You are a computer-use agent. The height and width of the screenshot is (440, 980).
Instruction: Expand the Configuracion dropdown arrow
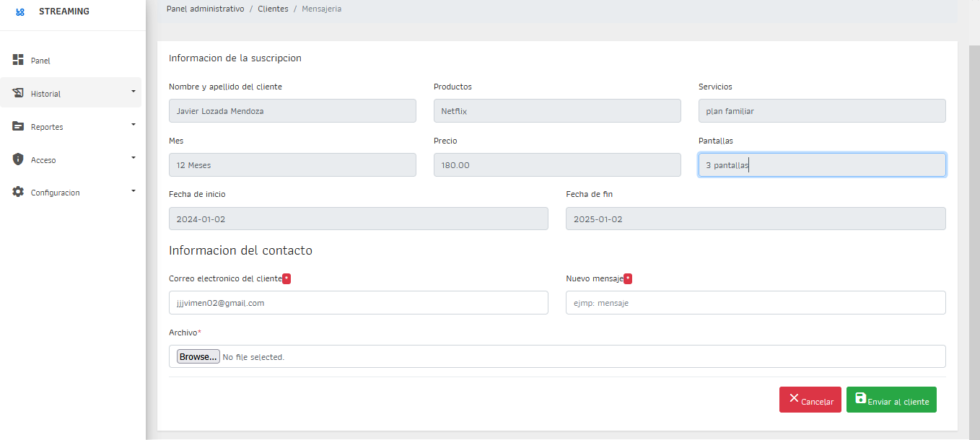pyautogui.click(x=134, y=191)
